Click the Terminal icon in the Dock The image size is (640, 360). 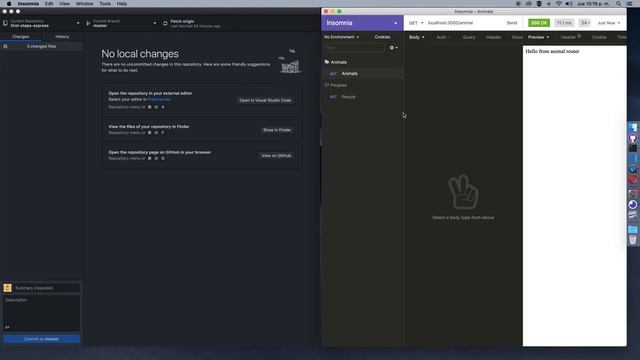[633, 149]
